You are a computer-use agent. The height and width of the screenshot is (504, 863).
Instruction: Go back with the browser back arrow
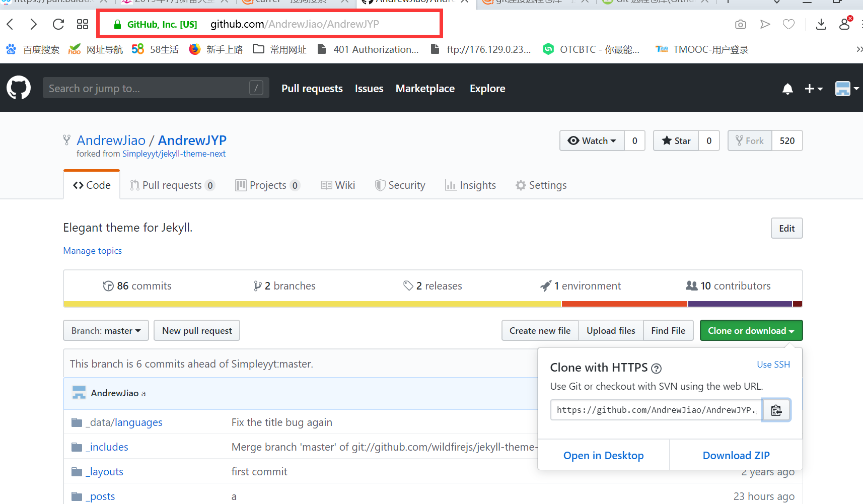click(10, 24)
